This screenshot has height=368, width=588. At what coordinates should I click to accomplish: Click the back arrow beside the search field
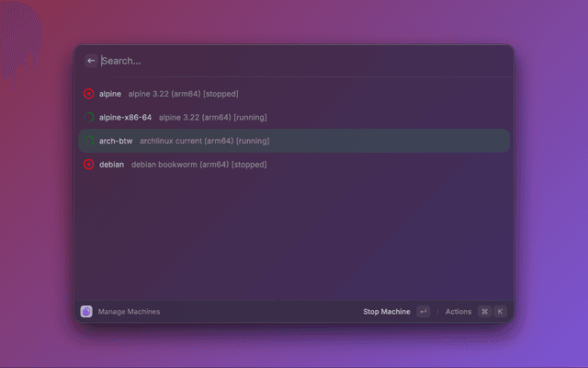click(x=90, y=61)
